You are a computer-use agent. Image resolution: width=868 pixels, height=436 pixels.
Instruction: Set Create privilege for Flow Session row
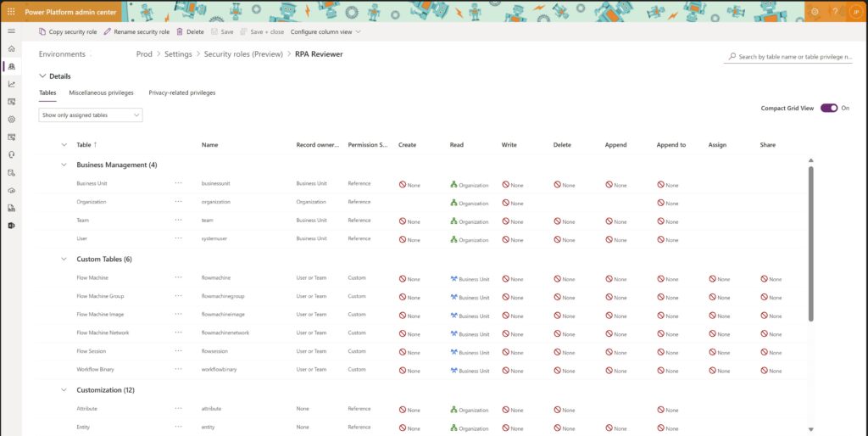[x=403, y=352]
